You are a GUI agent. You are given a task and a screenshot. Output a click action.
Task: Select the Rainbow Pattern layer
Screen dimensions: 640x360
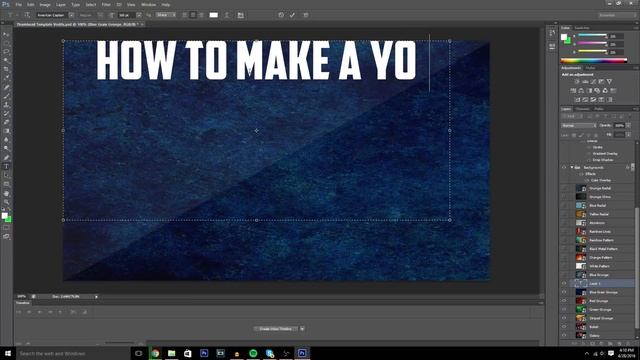602,240
